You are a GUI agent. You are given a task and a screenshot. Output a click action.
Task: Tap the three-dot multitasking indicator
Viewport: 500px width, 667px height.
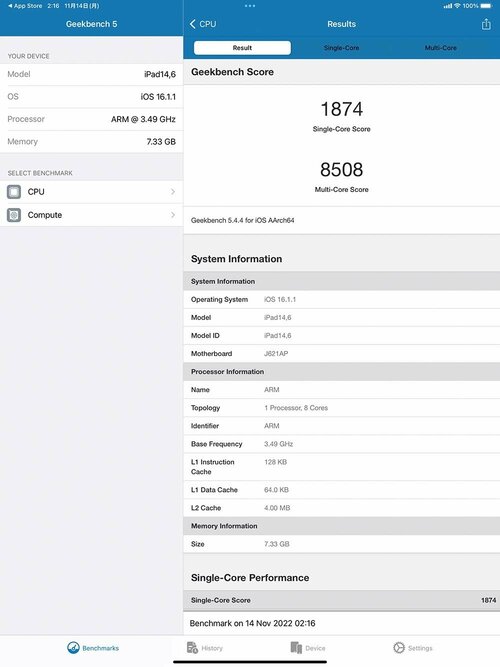coord(250,6)
